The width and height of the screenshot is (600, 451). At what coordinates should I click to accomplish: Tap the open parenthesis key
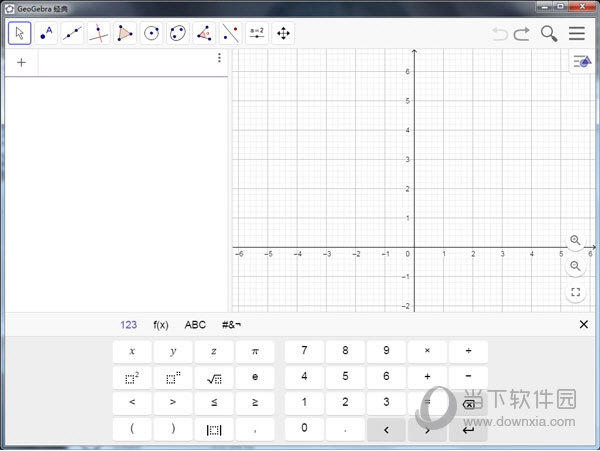pos(132,429)
